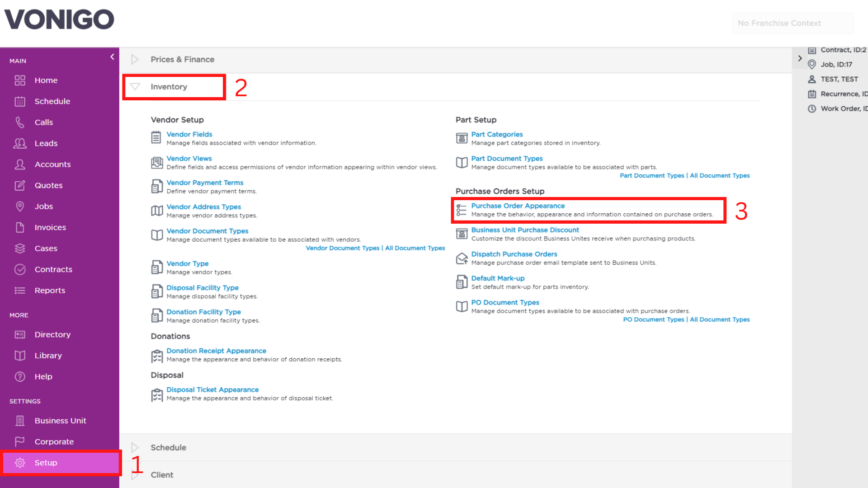Click the Setup gear icon
868x488 pixels.
pyautogui.click(x=20, y=463)
